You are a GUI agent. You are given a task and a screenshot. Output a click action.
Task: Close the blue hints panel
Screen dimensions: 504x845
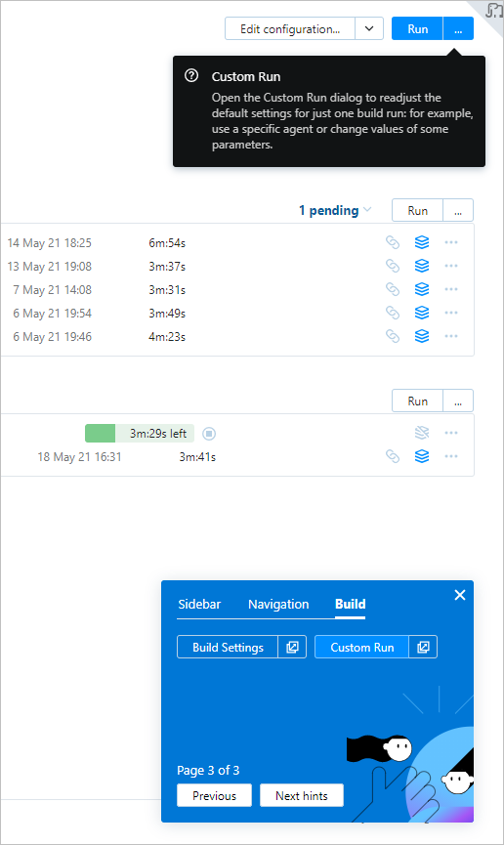[x=460, y=595]
